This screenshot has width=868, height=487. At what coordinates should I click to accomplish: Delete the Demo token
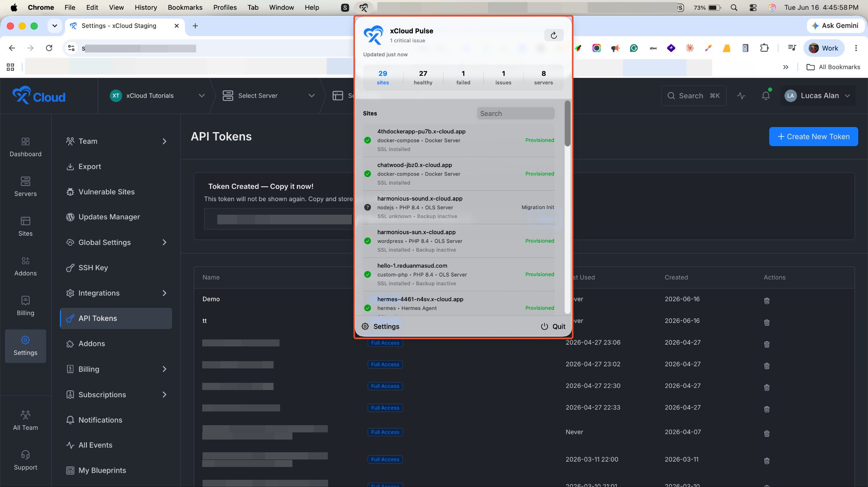pos(767,301)
